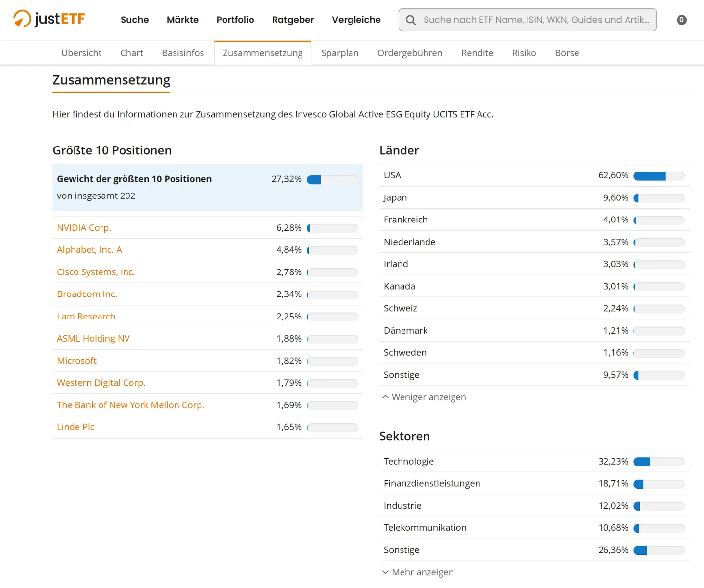
Task: Open The Bank of New York Mellon link
Action: pyautogui.click(x=131, y=405)
